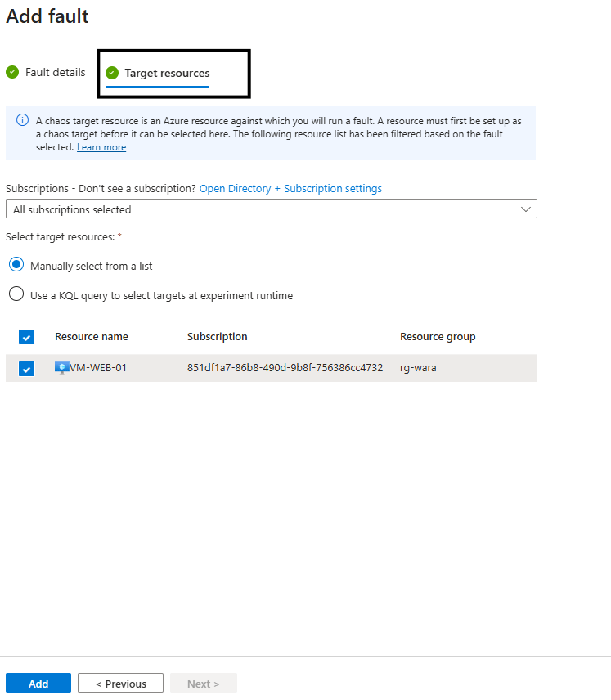Open the Learn more link
The height and width of the screenshot is (700, 611).
(101, 147)
